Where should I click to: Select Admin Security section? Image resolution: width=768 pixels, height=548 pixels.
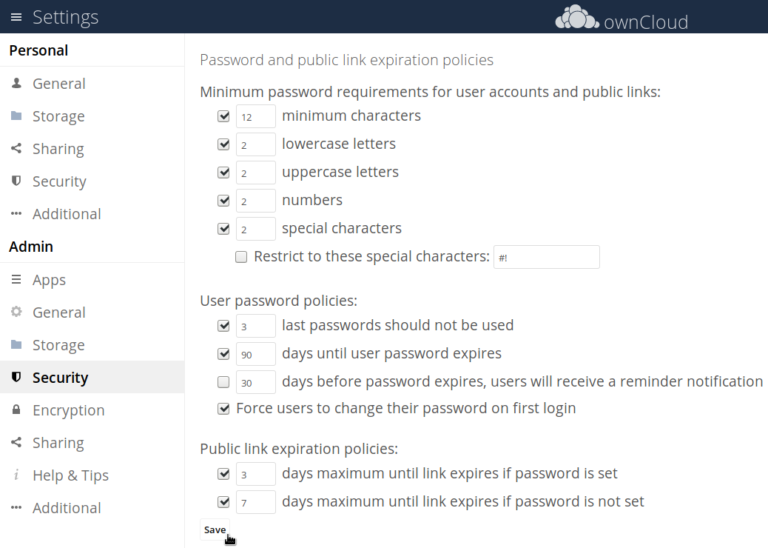click(92, 377)
